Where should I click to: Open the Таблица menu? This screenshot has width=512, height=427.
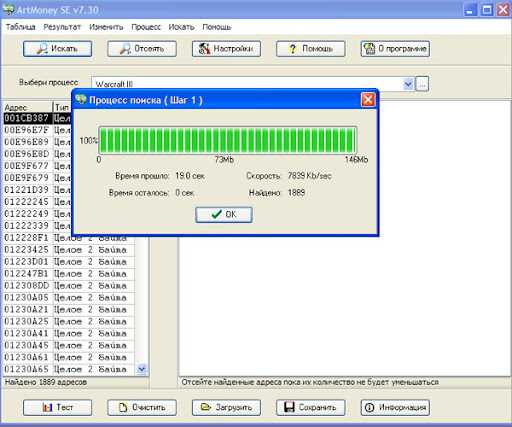pyautogui.click(x=21, y=27)
